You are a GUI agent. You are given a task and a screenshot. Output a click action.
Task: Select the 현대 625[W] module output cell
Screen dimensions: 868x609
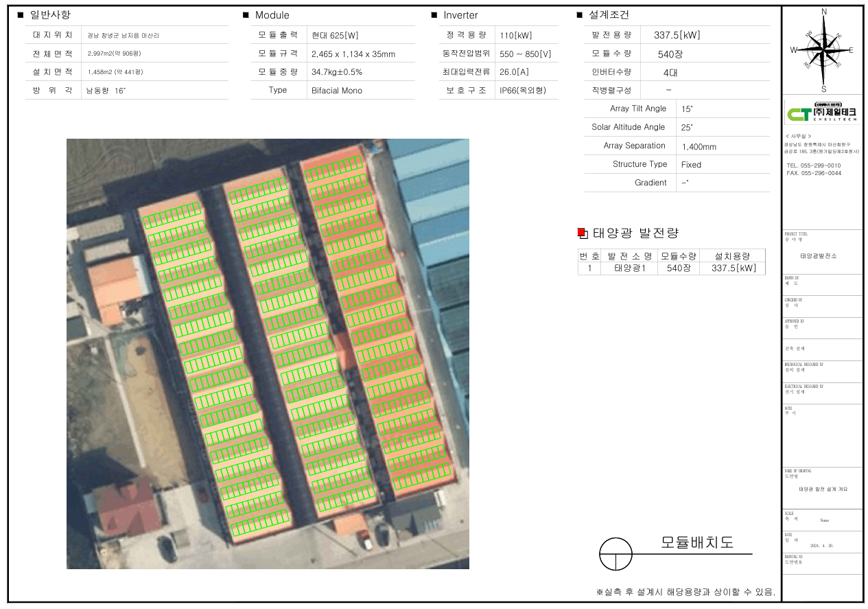333,36
